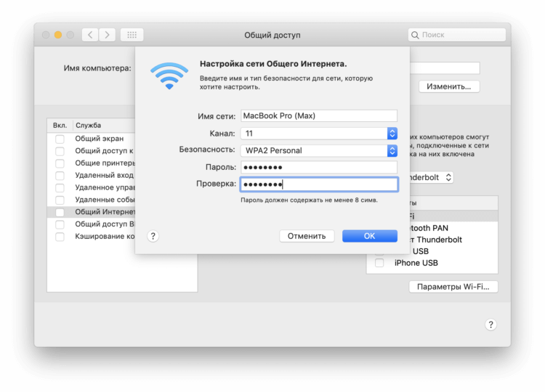The image size is (545, 392).
Task: Focus the Поиск search field
Action: (457, 35)
